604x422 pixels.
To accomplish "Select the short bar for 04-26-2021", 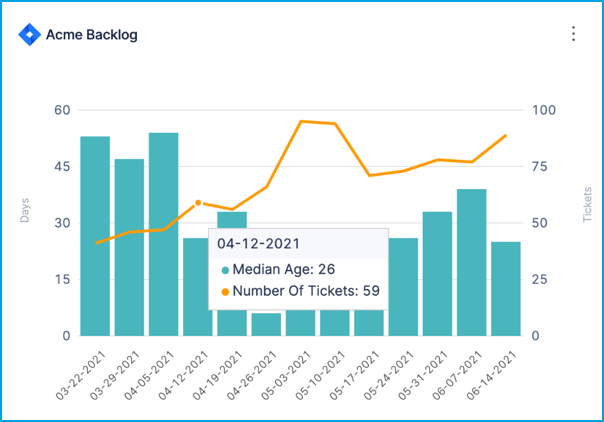I will [x=266, y=324].
